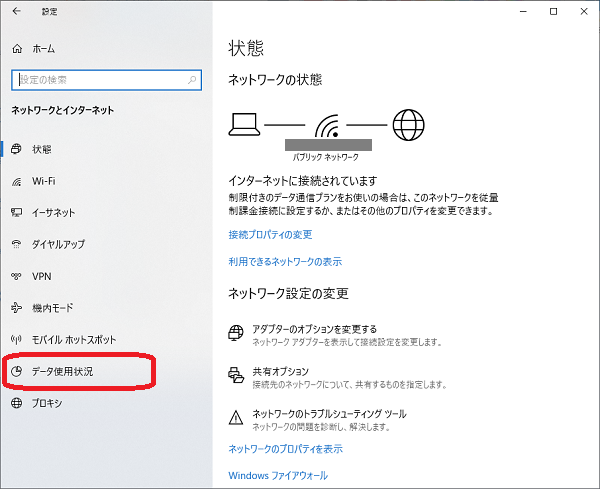The image size is (600, 489).
Task: Click the 機内モード airplane icon
Action: tap(16, 308)
